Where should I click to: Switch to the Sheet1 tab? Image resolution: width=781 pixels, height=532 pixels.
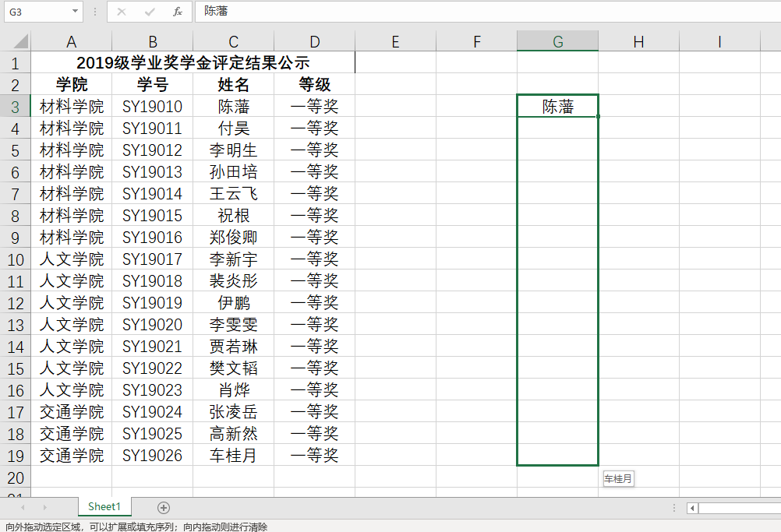pos(104,506)
